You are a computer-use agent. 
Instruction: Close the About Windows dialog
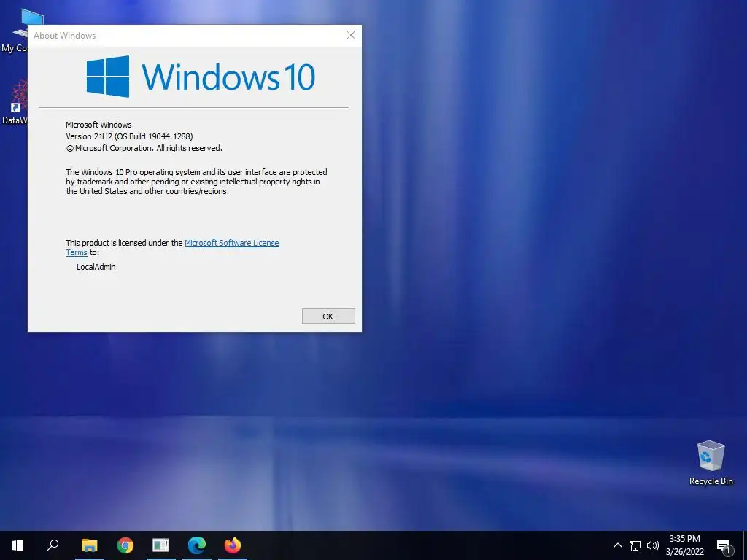tap(351, 35)
